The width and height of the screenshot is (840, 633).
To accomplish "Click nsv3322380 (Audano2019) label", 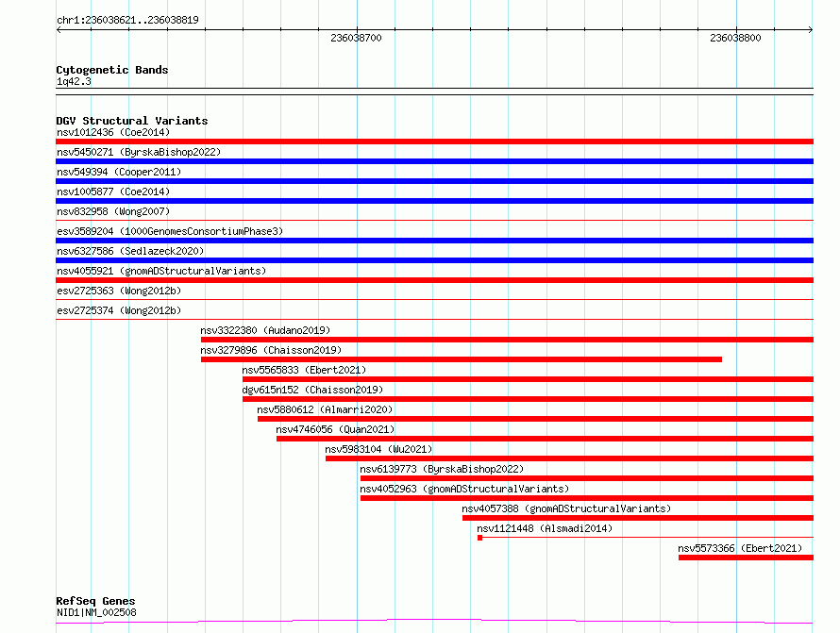I will [265, 330].
